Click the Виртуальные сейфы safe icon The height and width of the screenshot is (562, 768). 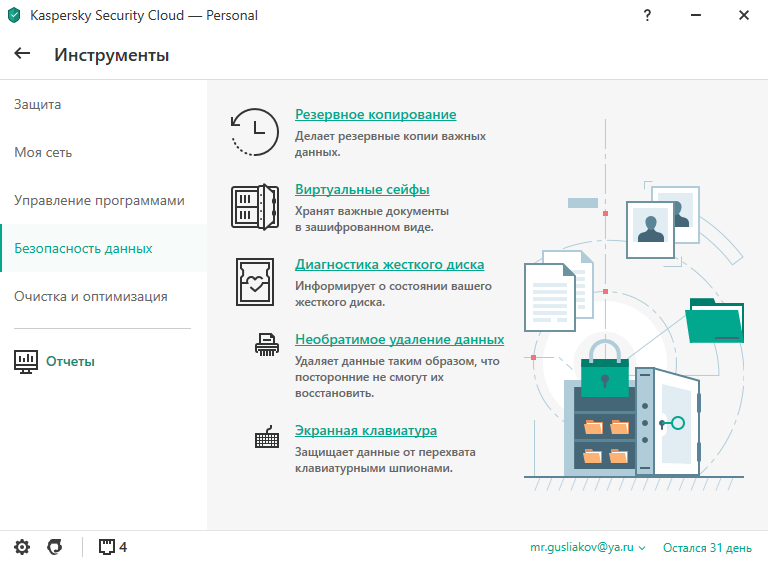pyautogui.click(x=255, y=206)
